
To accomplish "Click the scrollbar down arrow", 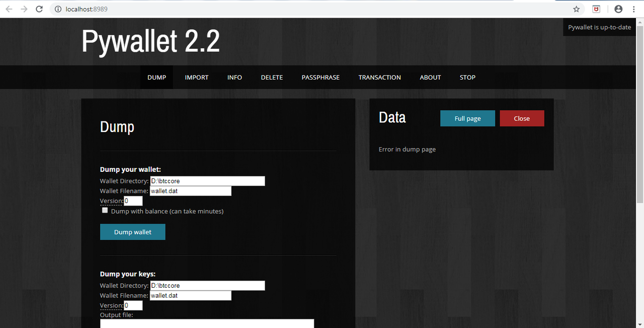I will click(640, 324).
